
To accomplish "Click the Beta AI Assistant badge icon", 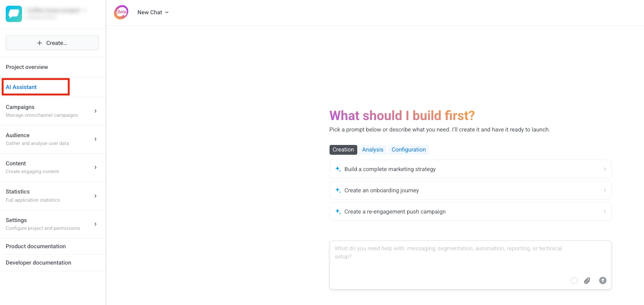I will tap(121, 12).
